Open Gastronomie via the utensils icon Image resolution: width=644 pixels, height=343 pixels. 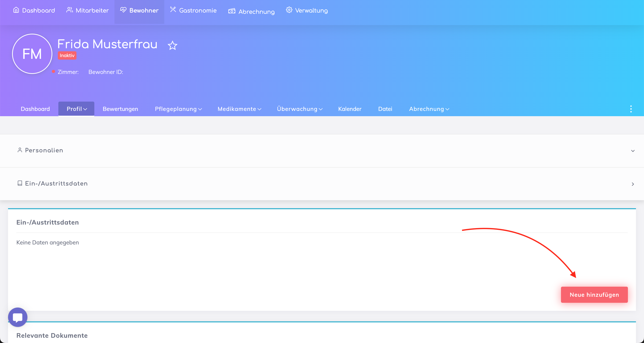pos(173,10)
